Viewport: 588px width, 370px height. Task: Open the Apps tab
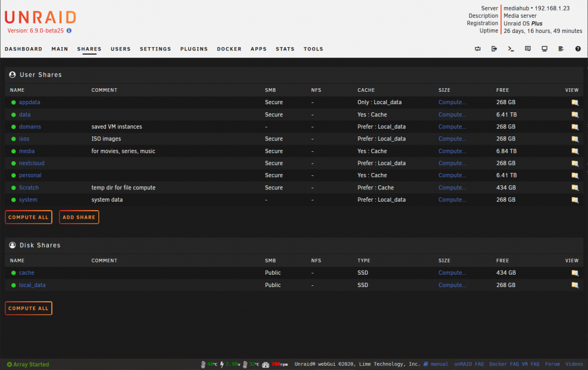[x=258, y=49]
